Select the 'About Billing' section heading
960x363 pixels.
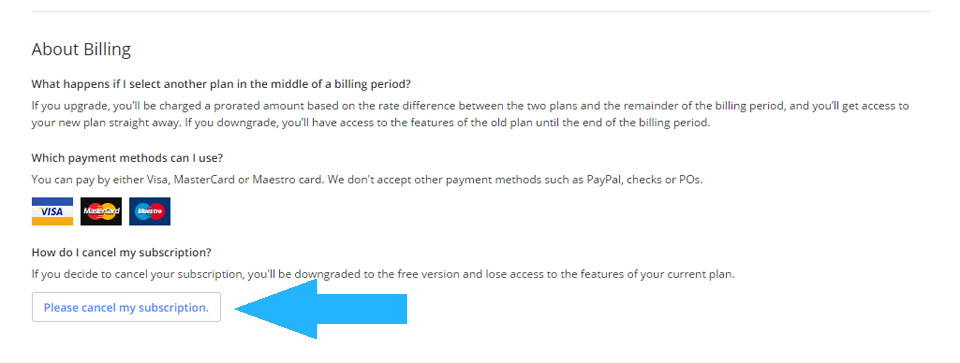click(81, 50)
